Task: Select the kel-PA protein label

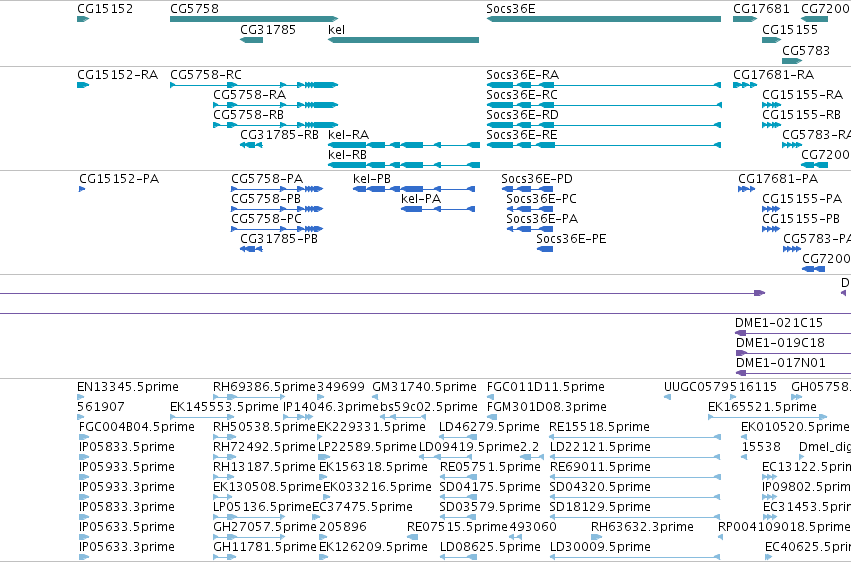Action: [x=421, y=199]
